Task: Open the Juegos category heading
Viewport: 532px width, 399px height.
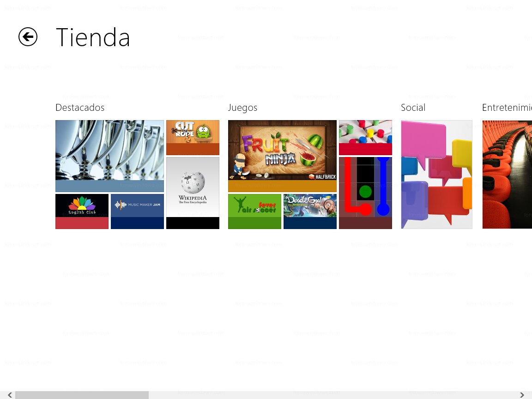Action: pyautogui.click(x=242, y=108)
